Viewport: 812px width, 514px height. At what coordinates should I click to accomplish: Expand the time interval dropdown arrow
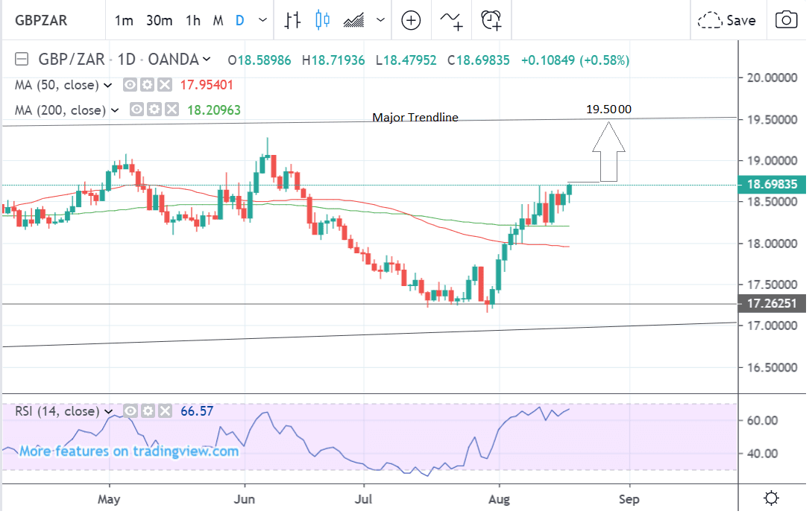coord(262,20)
